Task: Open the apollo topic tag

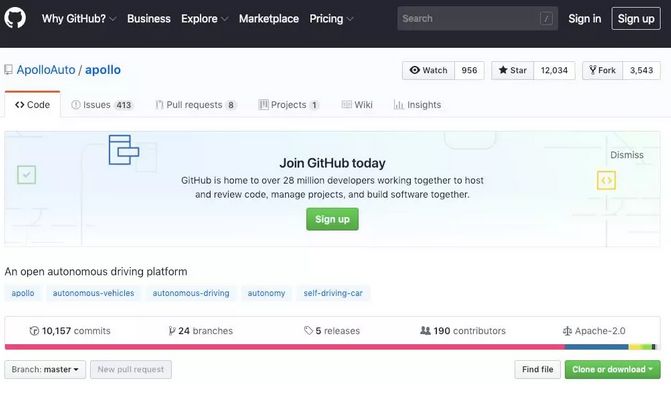Action: pos(23,293)
